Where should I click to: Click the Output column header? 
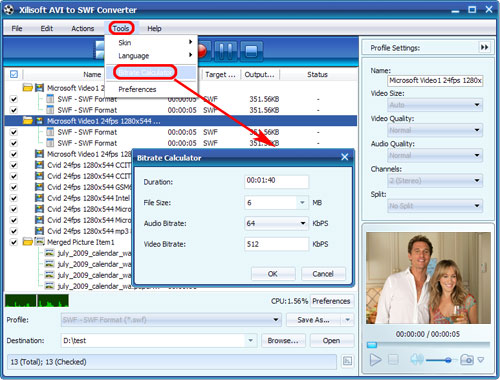click(260, 74)
